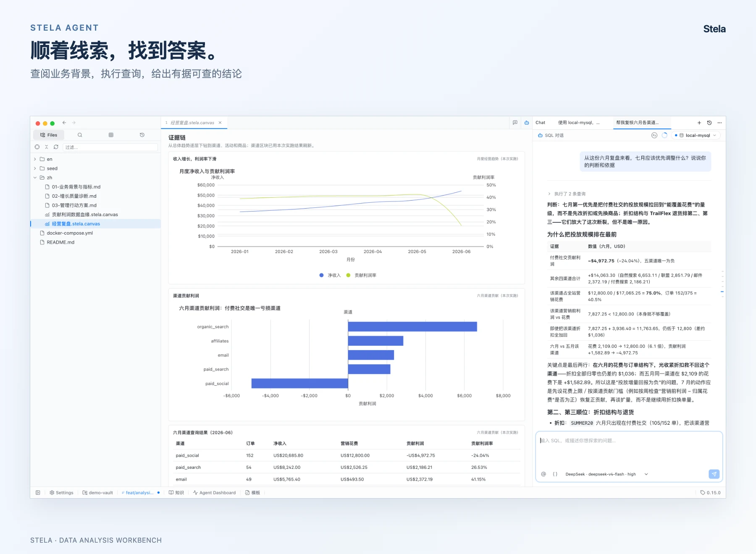Viewport: 756px width, 554px height.
Task: Select 经营复盘.stela.canvas in the file tree
Action: click(95, 224)
